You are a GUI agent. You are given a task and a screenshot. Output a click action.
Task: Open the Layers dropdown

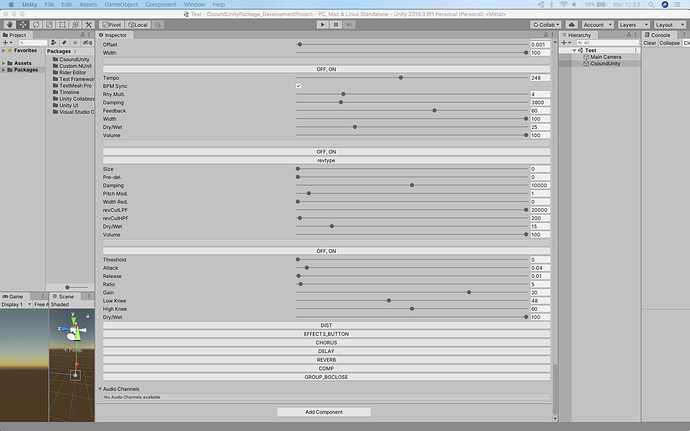633,25
